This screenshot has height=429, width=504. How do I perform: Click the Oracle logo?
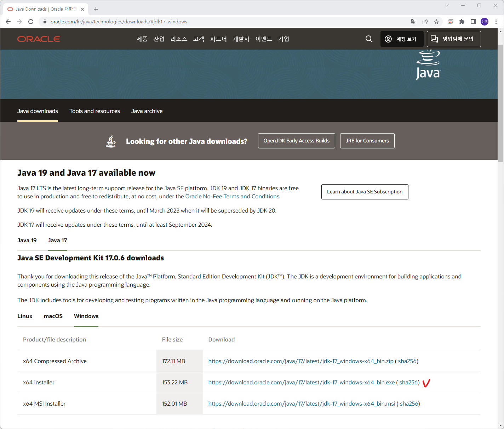point(39,39)
